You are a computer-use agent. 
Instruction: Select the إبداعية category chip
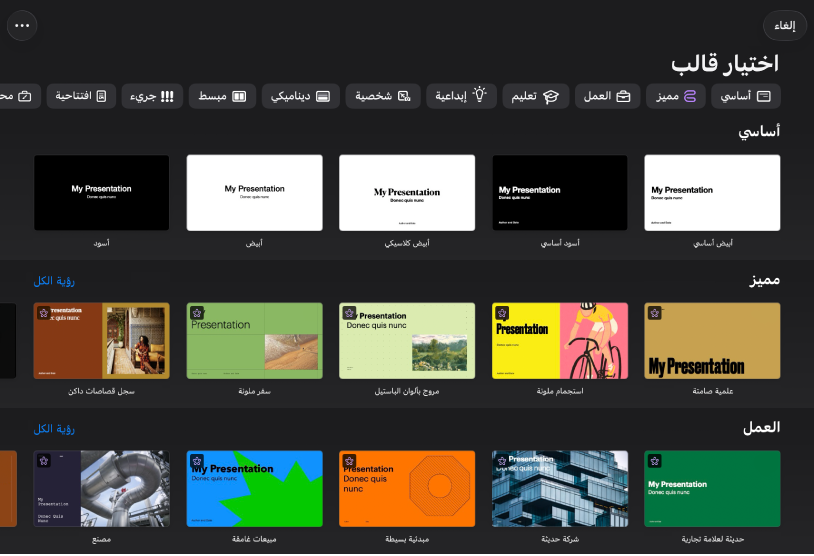(x=461, y=96)
